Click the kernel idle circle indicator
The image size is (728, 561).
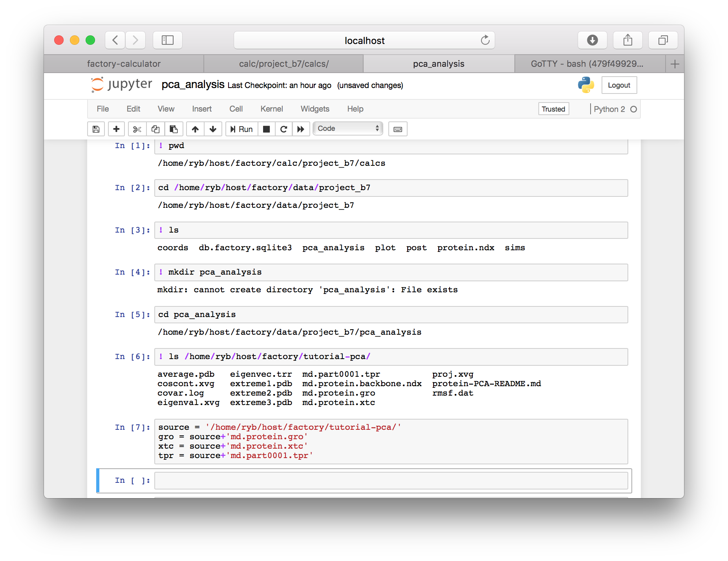(633, 109)
